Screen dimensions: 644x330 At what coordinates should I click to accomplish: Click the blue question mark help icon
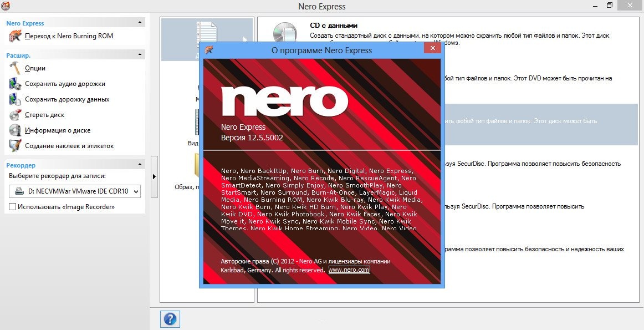170,319
